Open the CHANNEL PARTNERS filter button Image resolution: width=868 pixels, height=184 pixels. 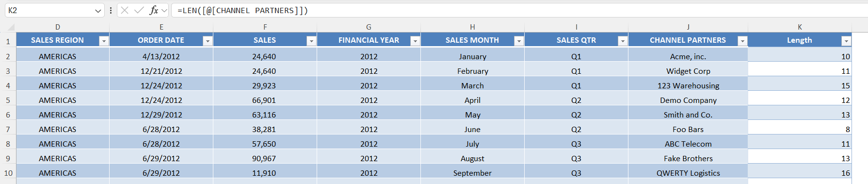(x=742, y=41)
